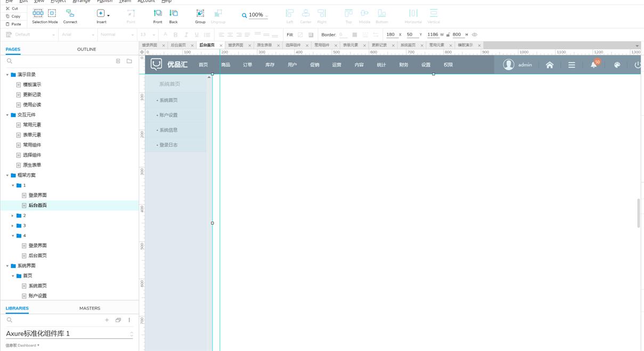
Task: Click the hamburger menu icon on canvas
Action: point(572,65)
